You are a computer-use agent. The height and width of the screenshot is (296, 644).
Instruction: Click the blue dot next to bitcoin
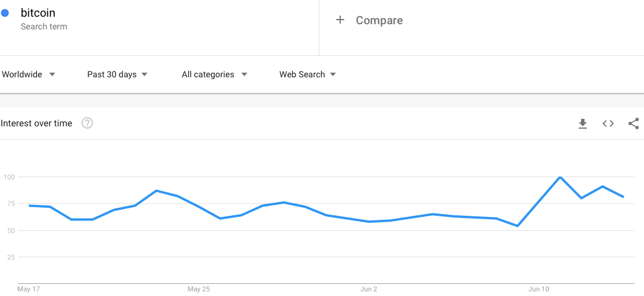click(x=5, y=13)
